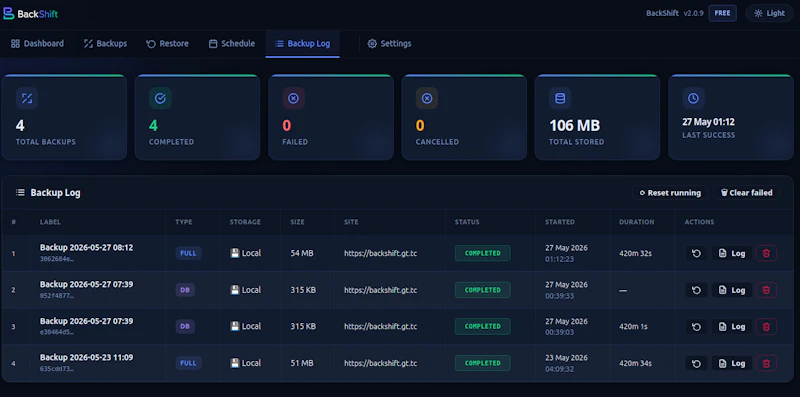Viewport: 800px width, 397px height.
Task: Click the site link in row 1
Action: (x=381, y=253)
